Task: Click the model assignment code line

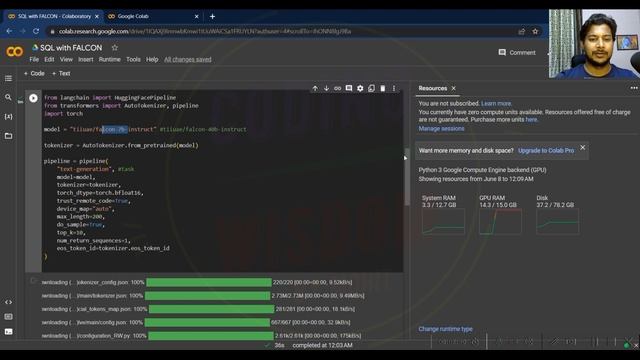Action: [145, 129]
